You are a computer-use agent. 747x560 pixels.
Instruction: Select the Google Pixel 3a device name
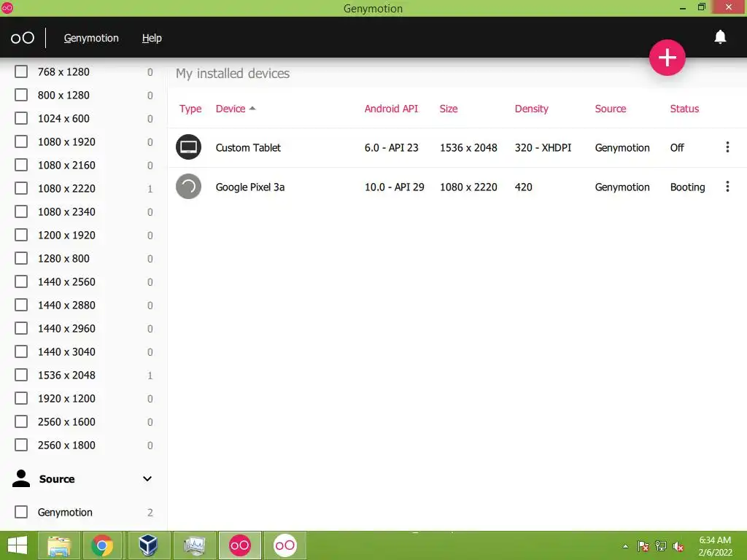(x=250, y=187)
